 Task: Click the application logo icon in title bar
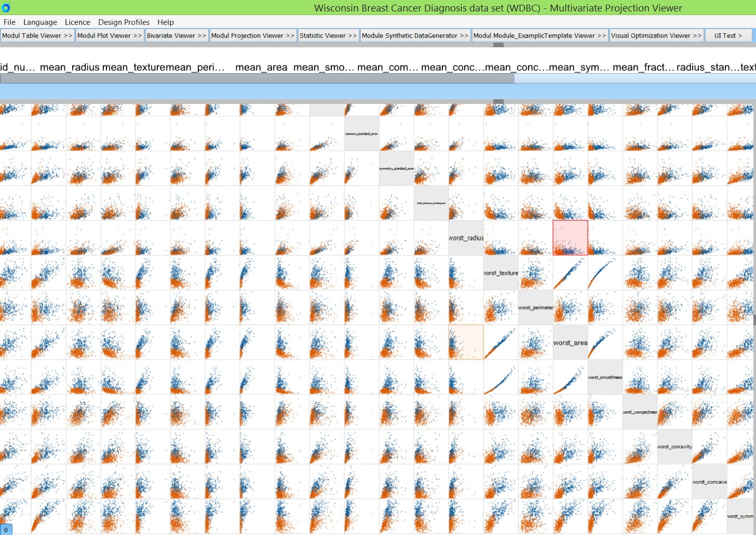pos(6,7)
